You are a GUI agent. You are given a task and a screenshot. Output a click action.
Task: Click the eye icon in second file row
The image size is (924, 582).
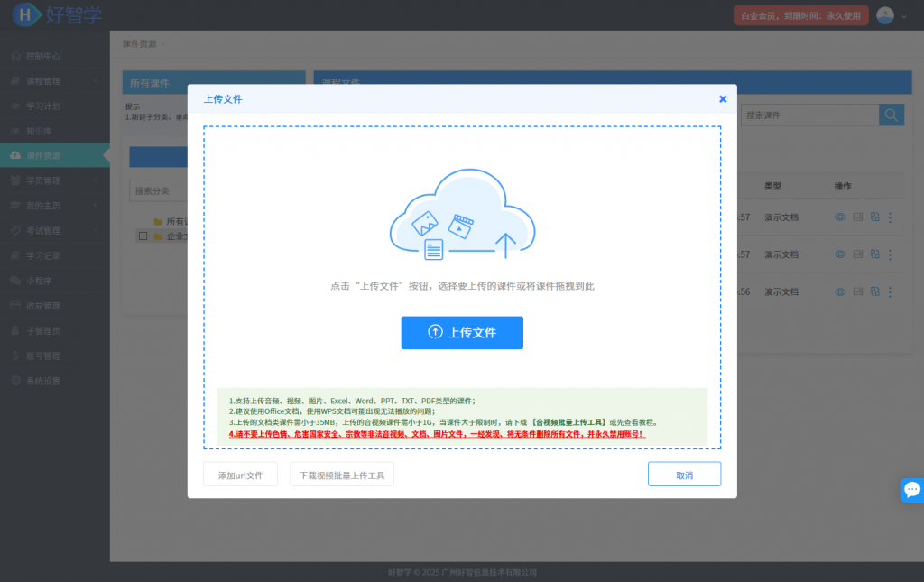click(840, 254)
